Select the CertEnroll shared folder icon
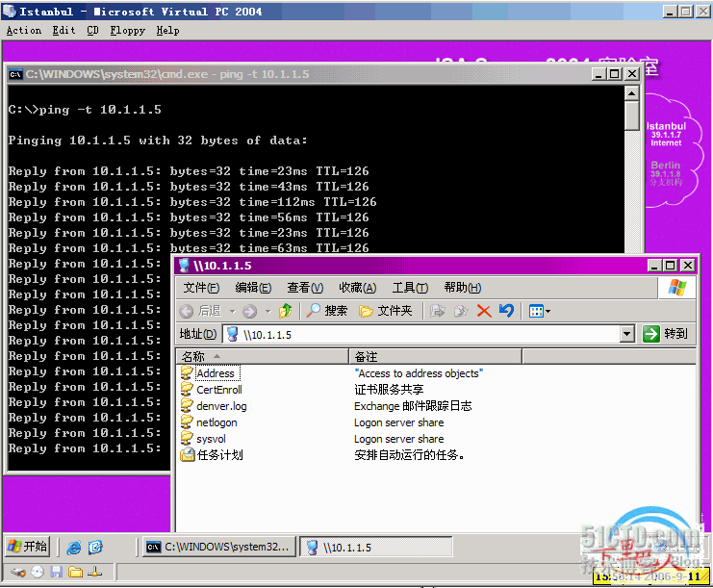 pyautogui.click(x=187, y=389)
